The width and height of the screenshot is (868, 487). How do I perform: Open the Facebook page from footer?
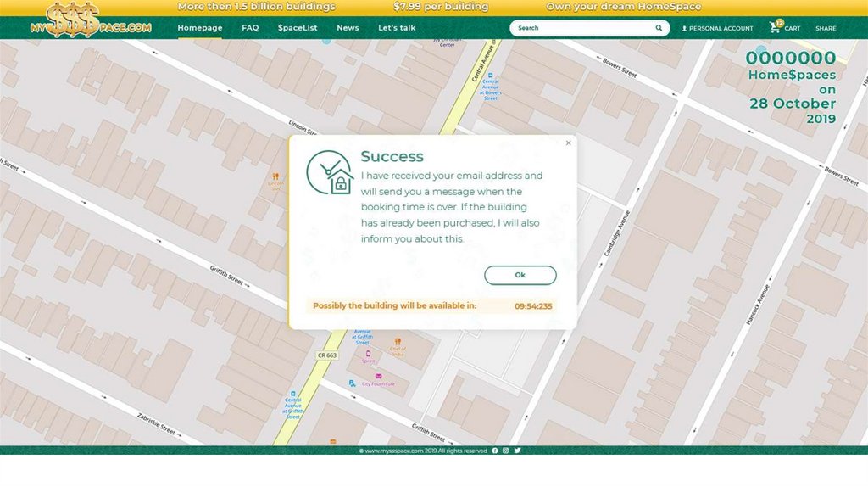[495, 451]
